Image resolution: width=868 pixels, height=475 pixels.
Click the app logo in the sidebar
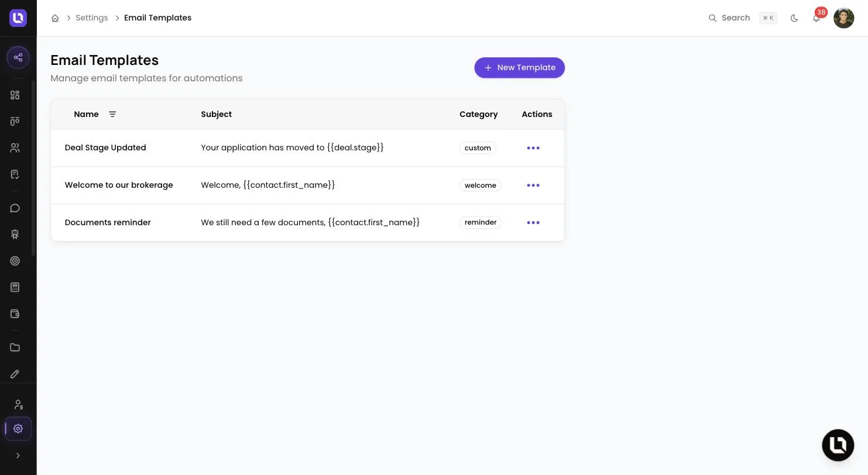18,18
